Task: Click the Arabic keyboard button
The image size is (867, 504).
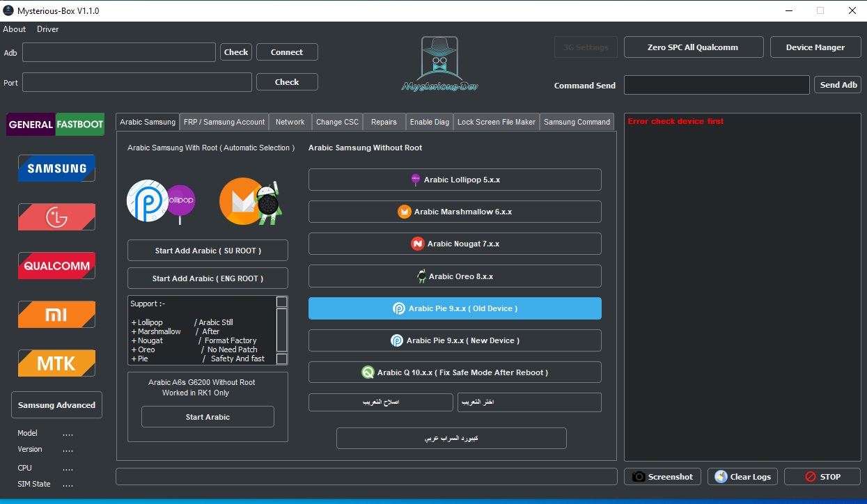Action: click(451, 439)
